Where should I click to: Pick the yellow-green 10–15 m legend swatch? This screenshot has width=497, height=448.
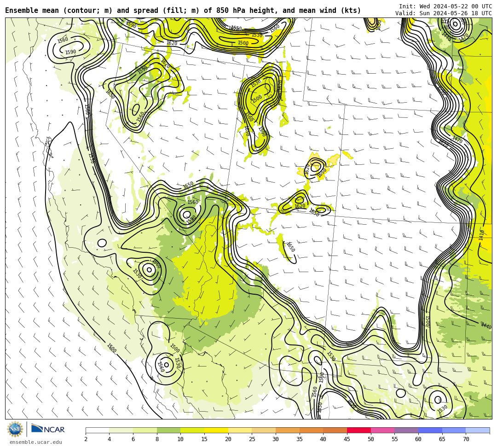click(192, 430)
